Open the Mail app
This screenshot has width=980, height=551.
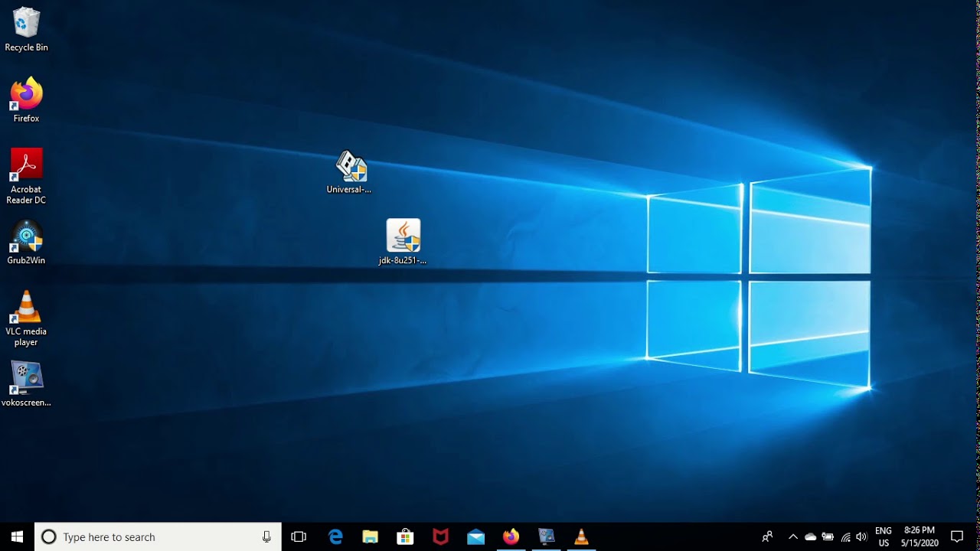click(x=475, y=536)
